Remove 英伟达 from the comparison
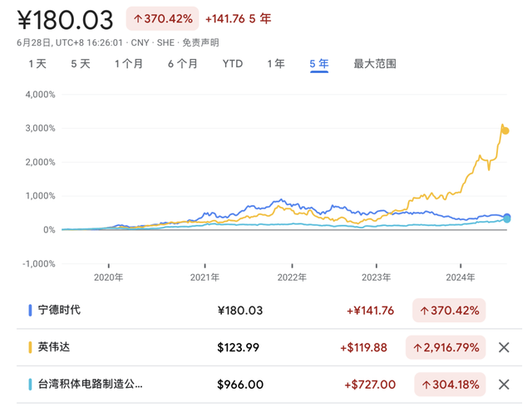Viewport: 532px width, 412px height. (503, 347)
